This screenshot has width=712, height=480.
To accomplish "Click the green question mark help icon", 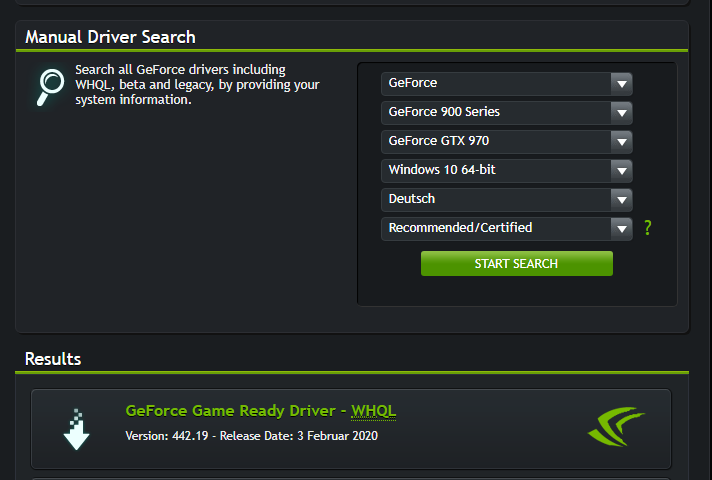I will tap(648, 228).
